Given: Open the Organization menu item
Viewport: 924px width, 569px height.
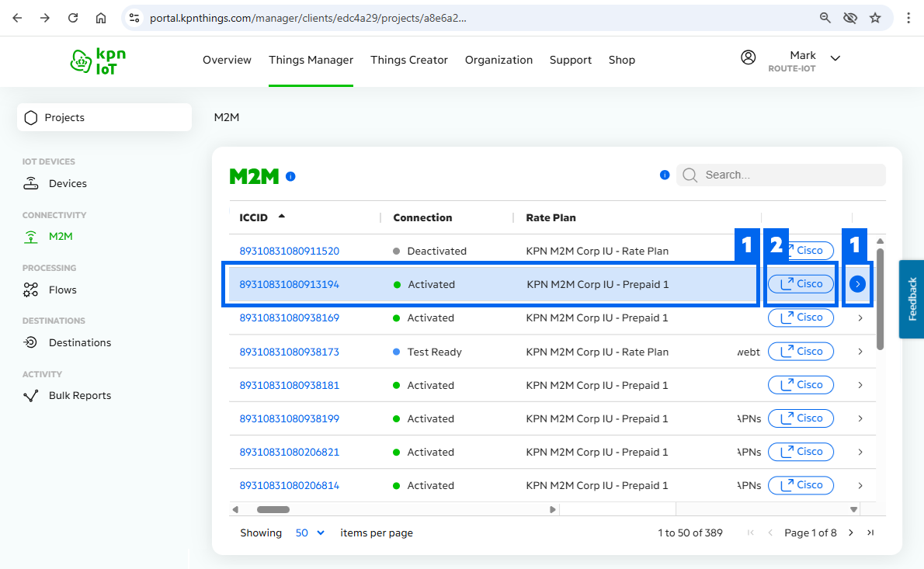Looking at the screenshot, I should [498, 60].
